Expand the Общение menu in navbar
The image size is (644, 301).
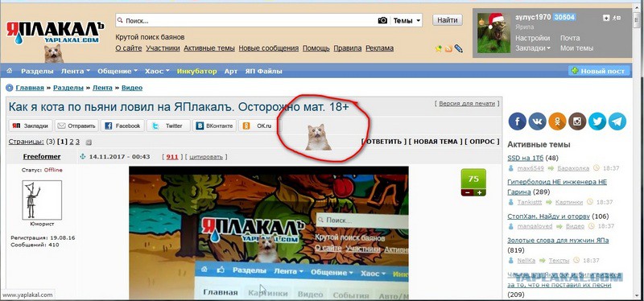(118, 71)
